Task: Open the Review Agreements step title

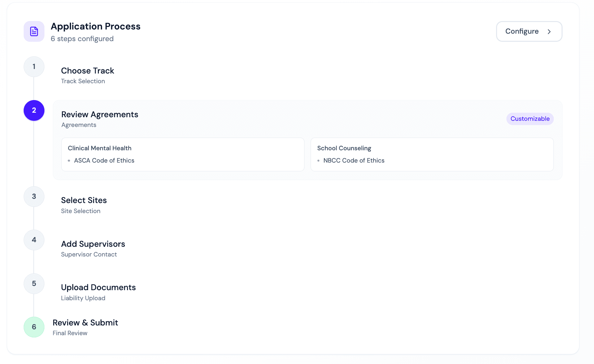Action: coord(100,115)
